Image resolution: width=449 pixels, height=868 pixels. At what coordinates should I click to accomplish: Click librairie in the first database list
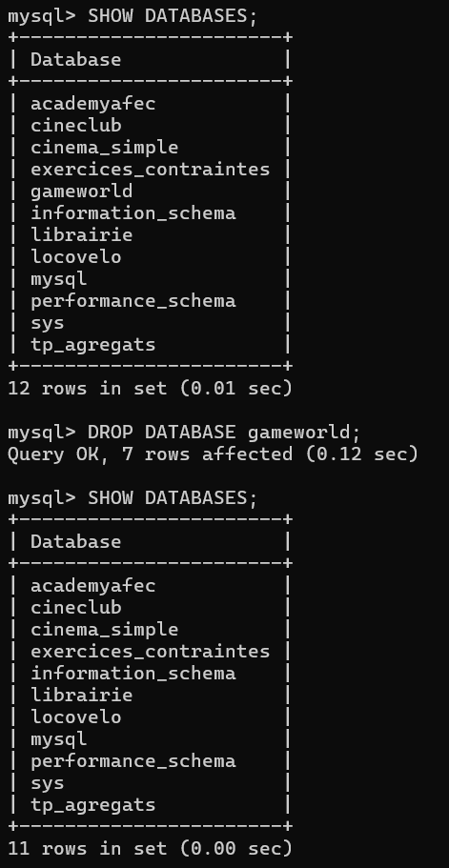81,235
